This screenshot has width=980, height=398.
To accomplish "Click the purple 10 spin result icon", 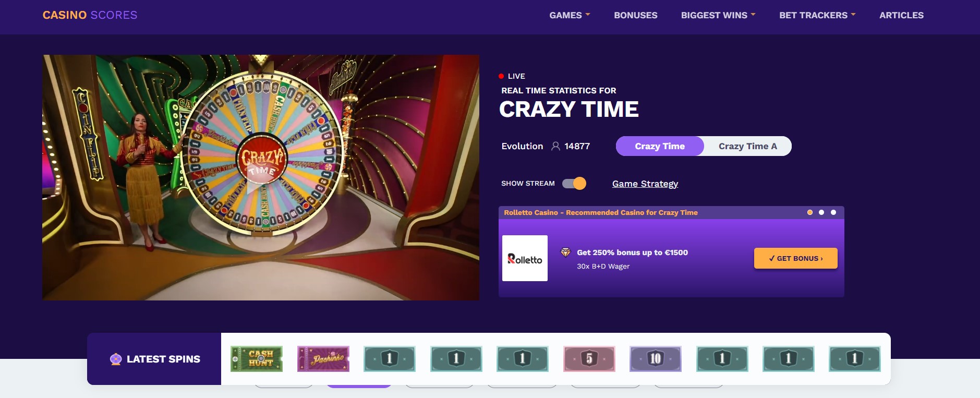I will point(656,359).
